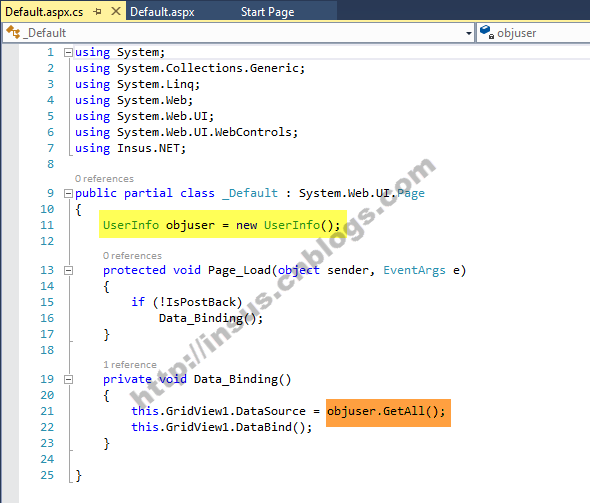Click 'partial' keyword on line 9

pos(148,193)
